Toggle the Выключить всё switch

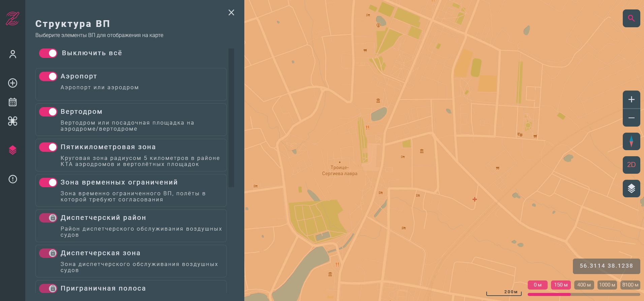[x=48, y=53]
